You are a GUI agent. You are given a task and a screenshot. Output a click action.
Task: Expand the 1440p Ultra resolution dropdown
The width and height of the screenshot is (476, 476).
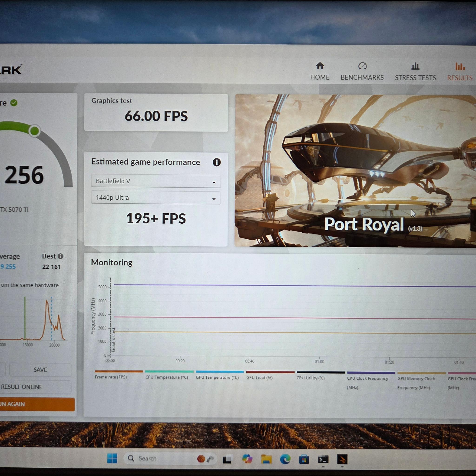point(156,198)
